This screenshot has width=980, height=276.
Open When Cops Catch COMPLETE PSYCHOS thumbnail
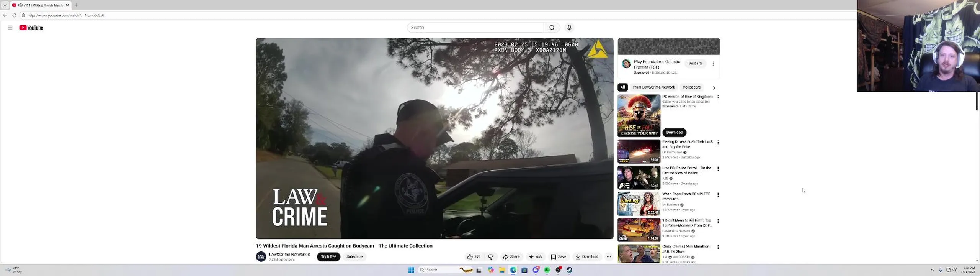[639, 204]
